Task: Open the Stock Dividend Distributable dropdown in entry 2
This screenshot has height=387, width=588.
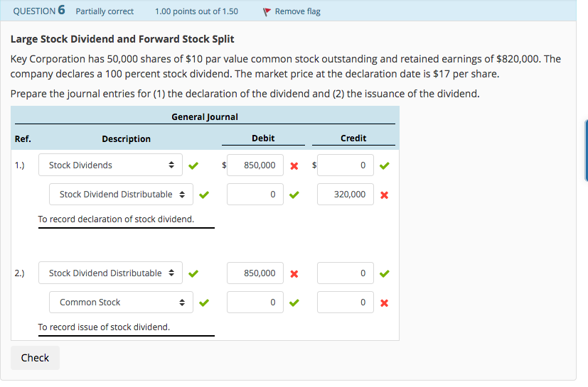Action: pyautogui.click(x=110, y=273)
